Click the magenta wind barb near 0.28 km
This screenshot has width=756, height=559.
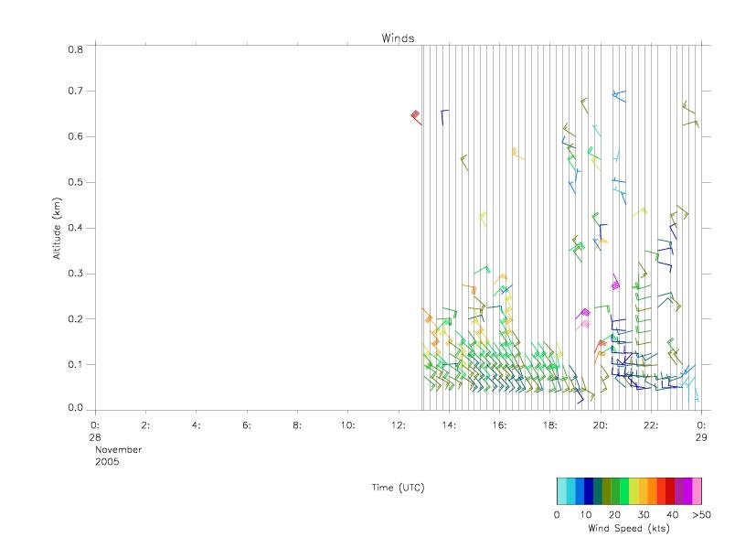pyautogui.click(x=615, y=282)
